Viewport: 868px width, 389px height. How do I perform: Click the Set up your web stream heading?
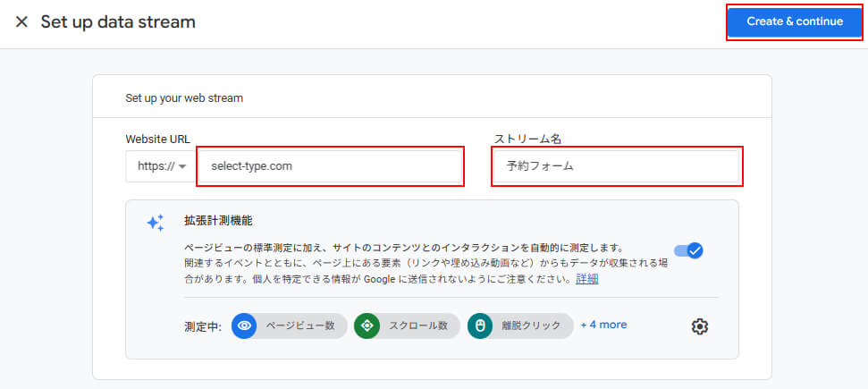[184, 98]
